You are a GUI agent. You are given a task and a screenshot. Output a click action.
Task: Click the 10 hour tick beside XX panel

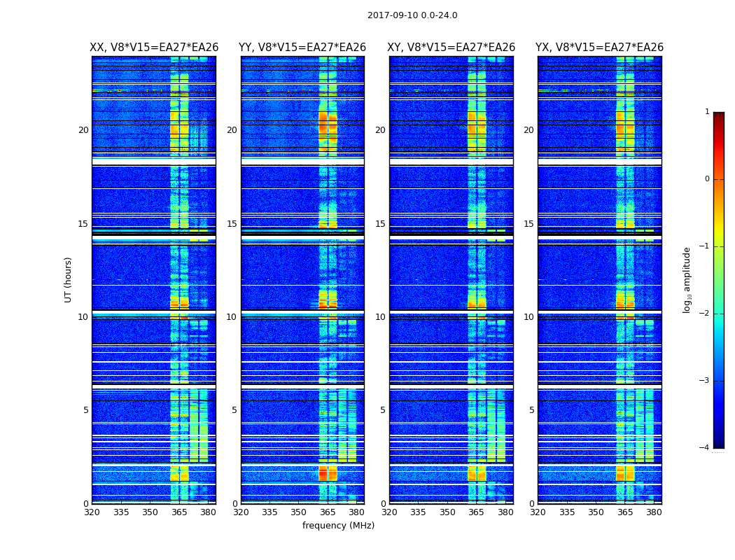(83, 317)
